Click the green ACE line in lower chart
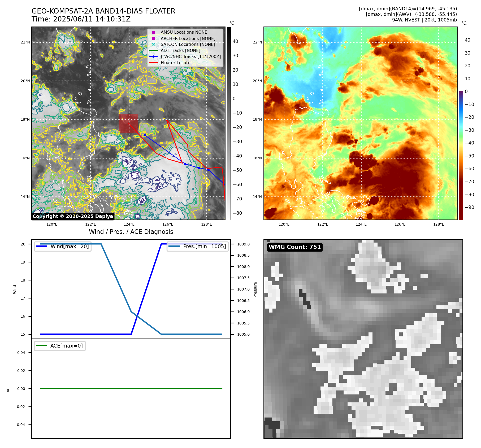This screenshot has width=481, height=448. point(131,388)
